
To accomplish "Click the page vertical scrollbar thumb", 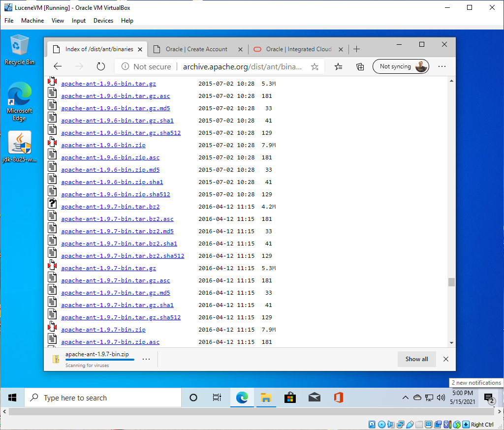I will [451, 282].
